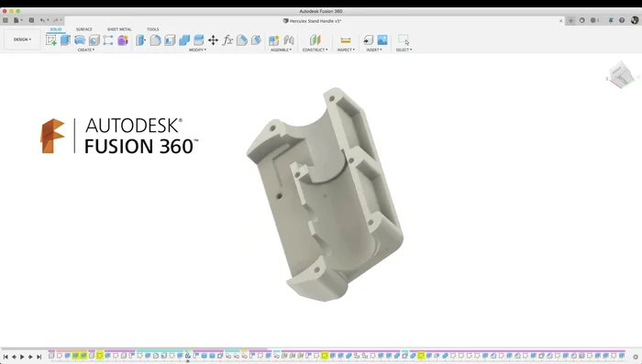Select the Combine tool
This screenshot has width=642, height=364.
point(184,40)
